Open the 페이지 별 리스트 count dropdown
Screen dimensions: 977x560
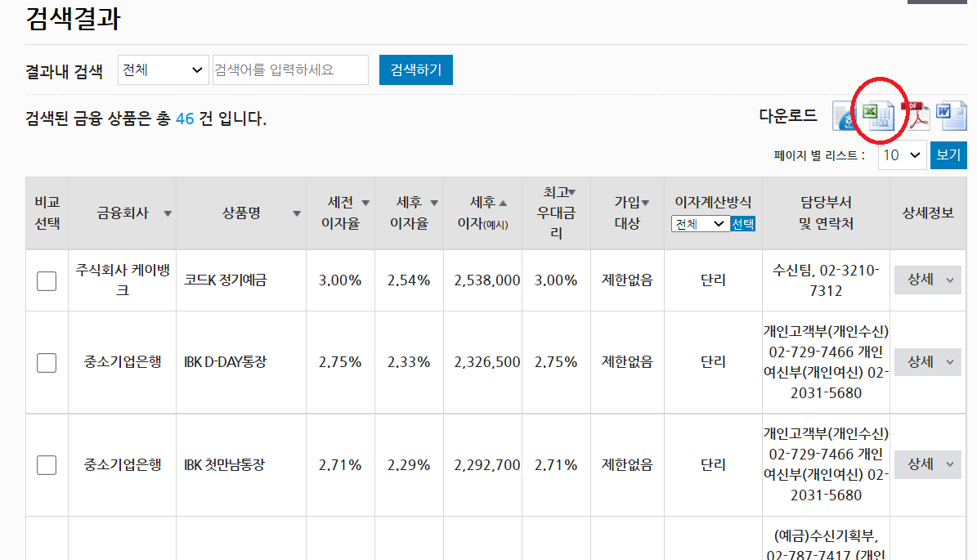(902, 155)
